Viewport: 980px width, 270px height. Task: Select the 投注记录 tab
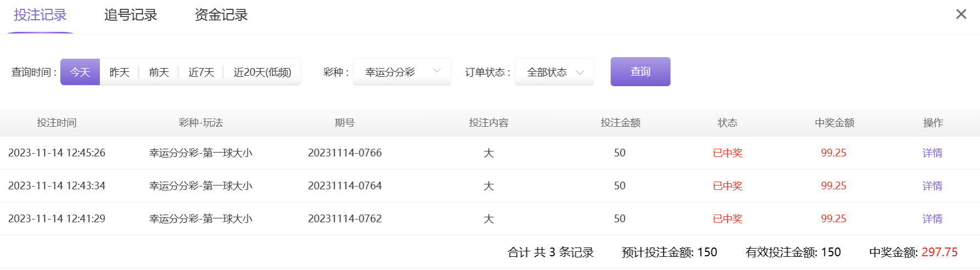pyautogui.click(x=40, y=15)
